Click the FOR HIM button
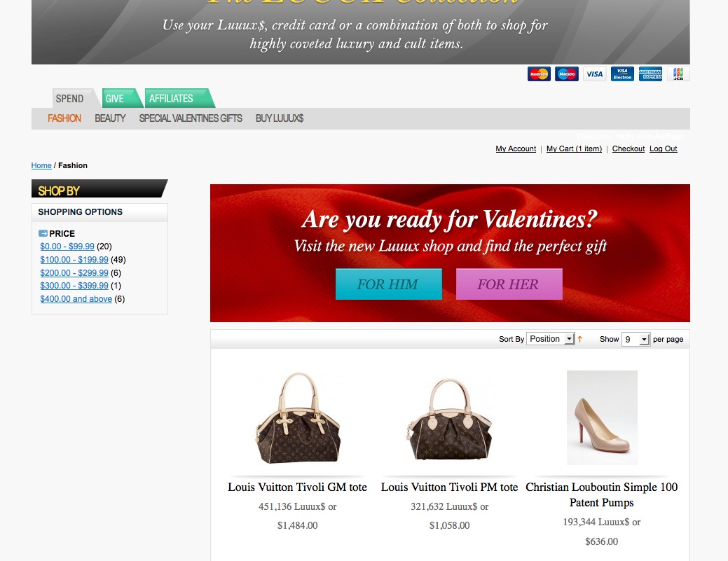The height and width of the screenshot is (561, 728). [389, 284]
